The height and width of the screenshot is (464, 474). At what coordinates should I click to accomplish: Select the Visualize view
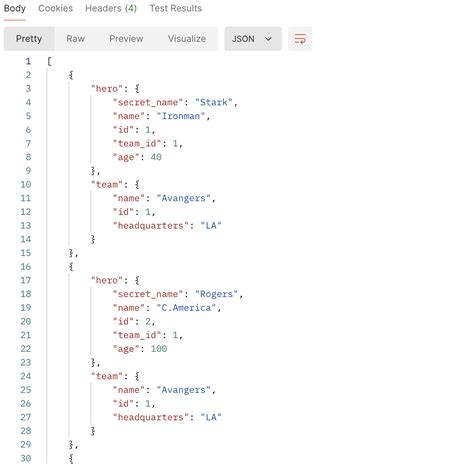click(187, 39)
